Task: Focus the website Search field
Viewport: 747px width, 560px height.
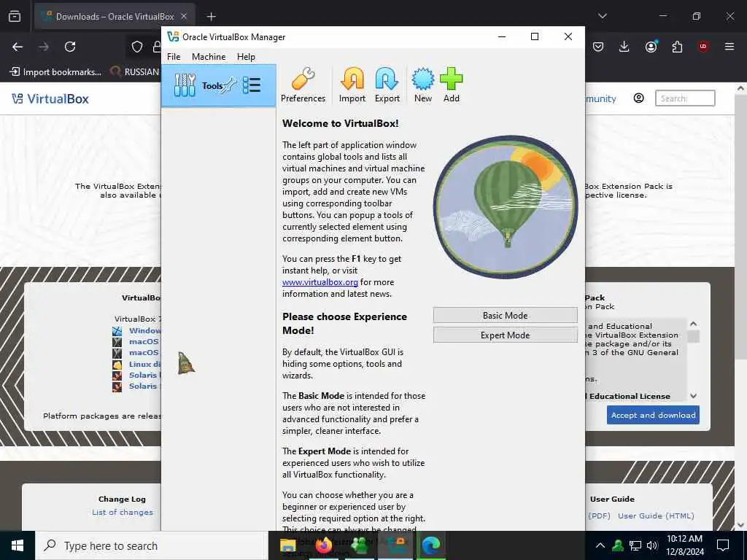Action: coord(684,98)
